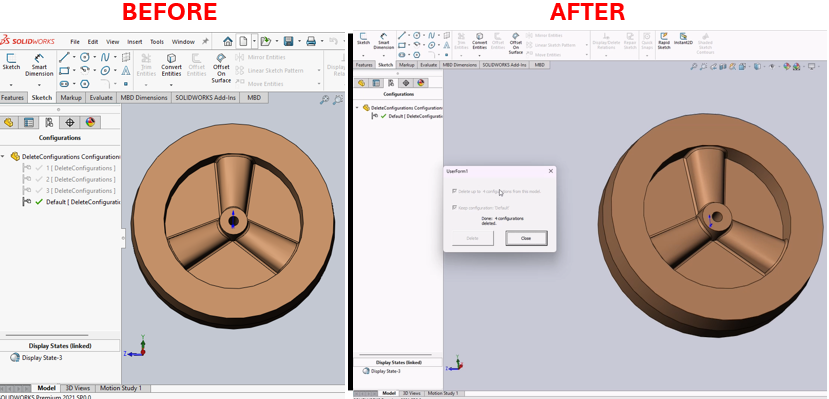Switch to Markup tab in AFTER
Image resolution: width=829 pixels, height=399 pixels.
click(x=407, y=64)
